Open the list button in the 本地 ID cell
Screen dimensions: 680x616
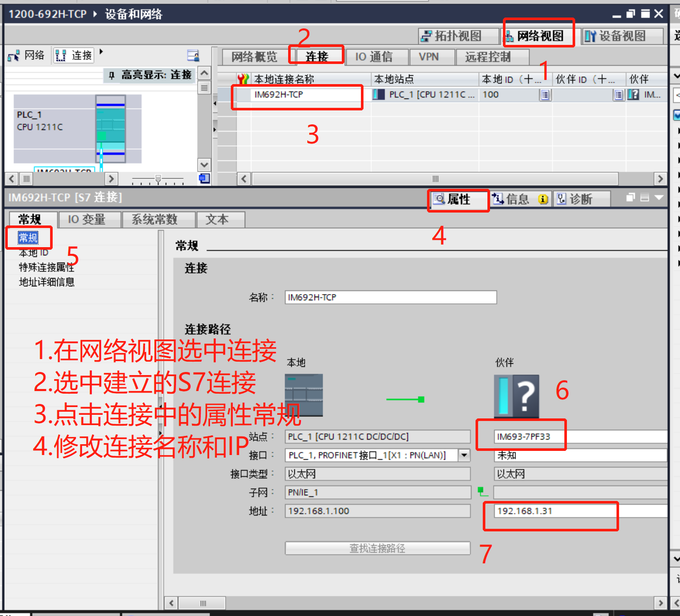click(x=545, y=95)
